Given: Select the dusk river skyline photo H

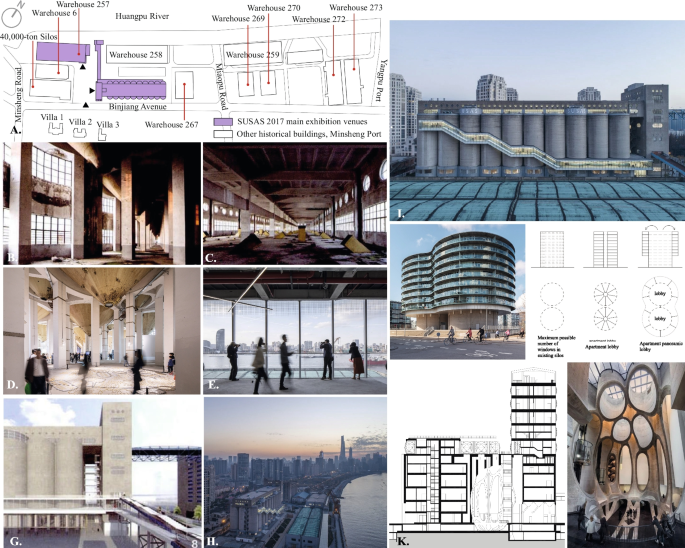Looking at the screenshot, I should tap(294, 473).
